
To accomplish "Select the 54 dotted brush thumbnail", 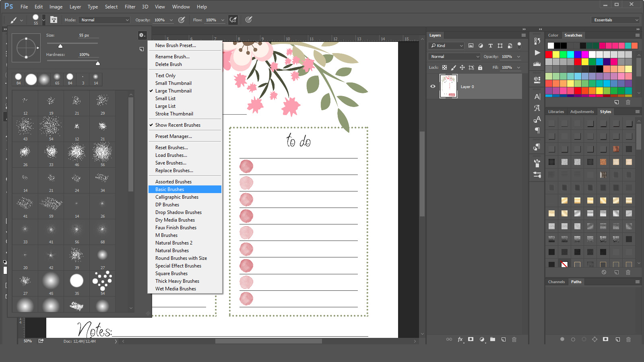I will pyautogui.click(x=102, y=283).
